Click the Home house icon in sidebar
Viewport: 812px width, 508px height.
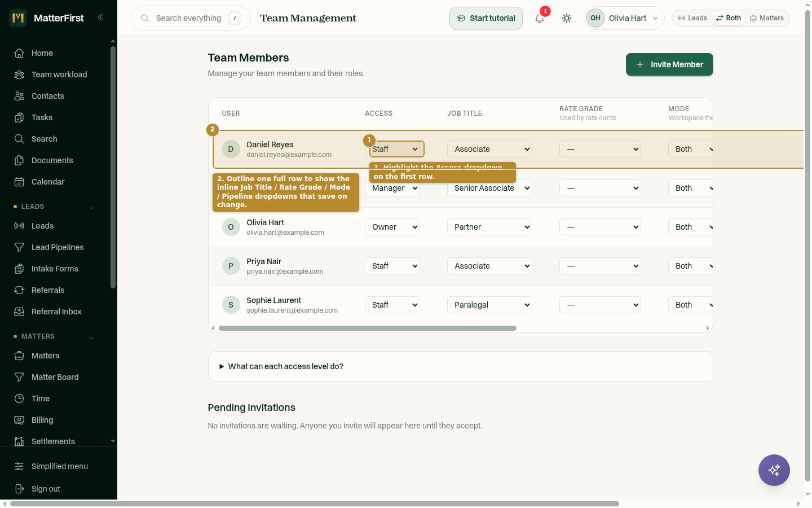pyautogui.click(x=19, y=53)
